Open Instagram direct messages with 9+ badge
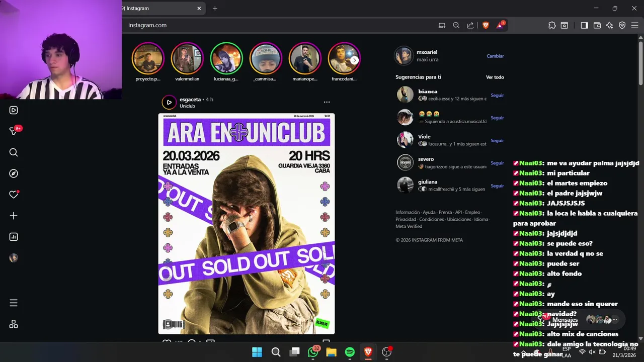644x362 pixels. point(15,131)
